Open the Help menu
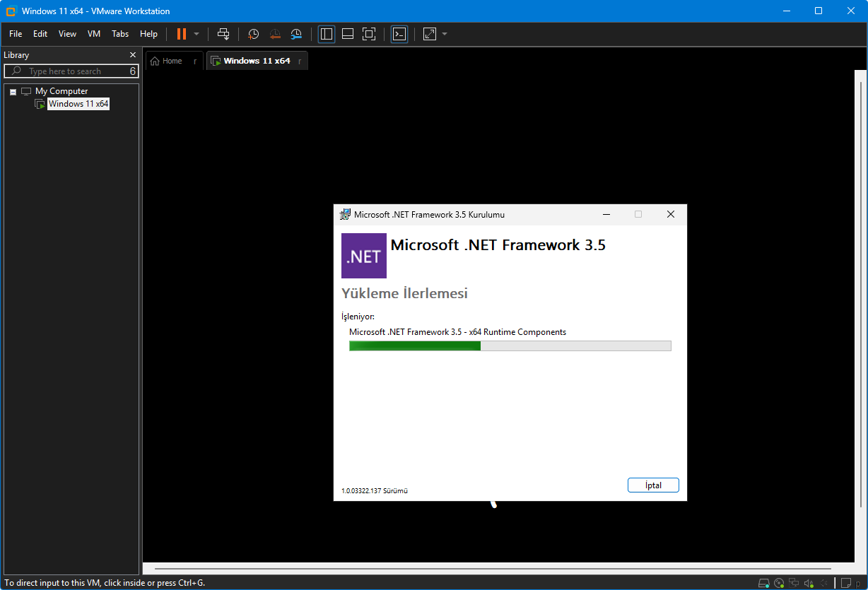Screen dimensions: 868x590 148,34
